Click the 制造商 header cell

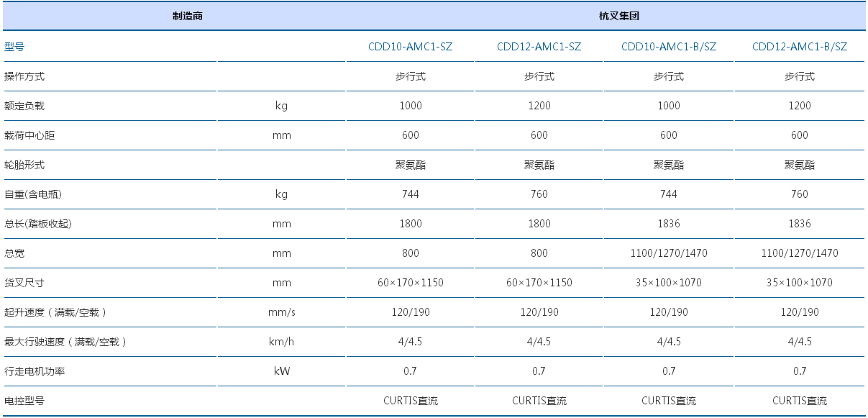(x=187, y=16)
